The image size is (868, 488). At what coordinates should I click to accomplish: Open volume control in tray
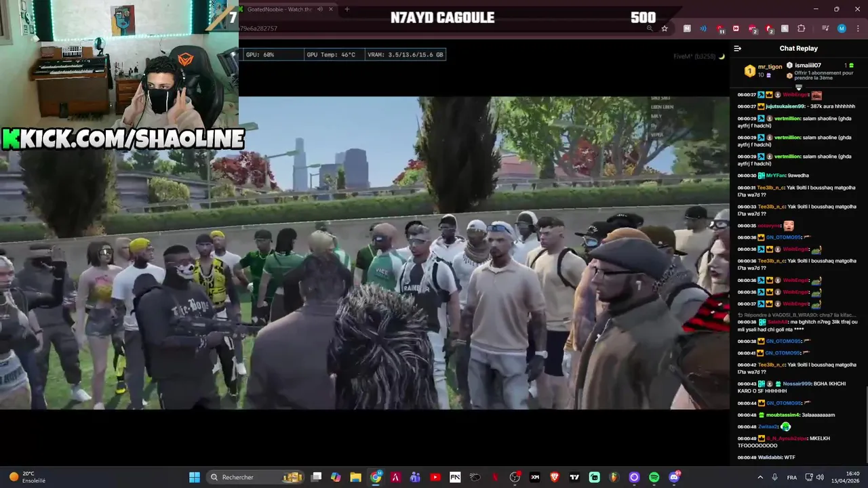(x=818, y=477)
